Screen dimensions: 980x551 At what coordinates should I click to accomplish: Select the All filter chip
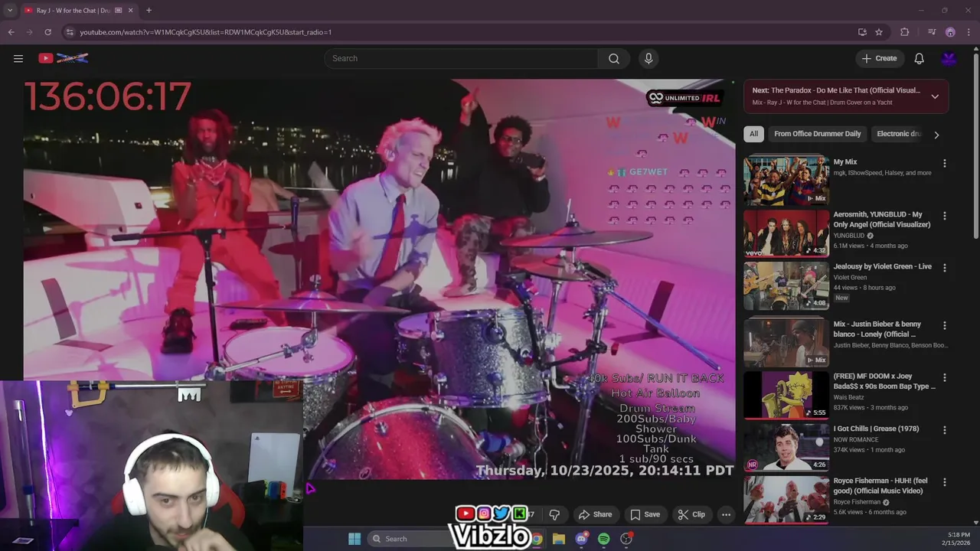click(753, 134)
